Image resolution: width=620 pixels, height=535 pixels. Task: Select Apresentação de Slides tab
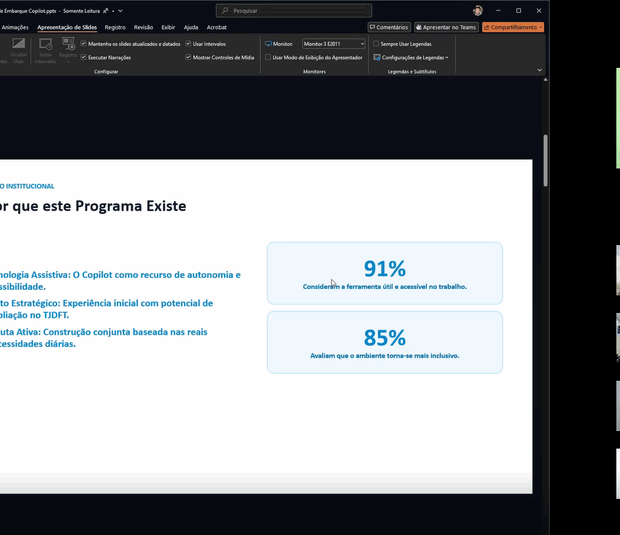tap(67, 27)
